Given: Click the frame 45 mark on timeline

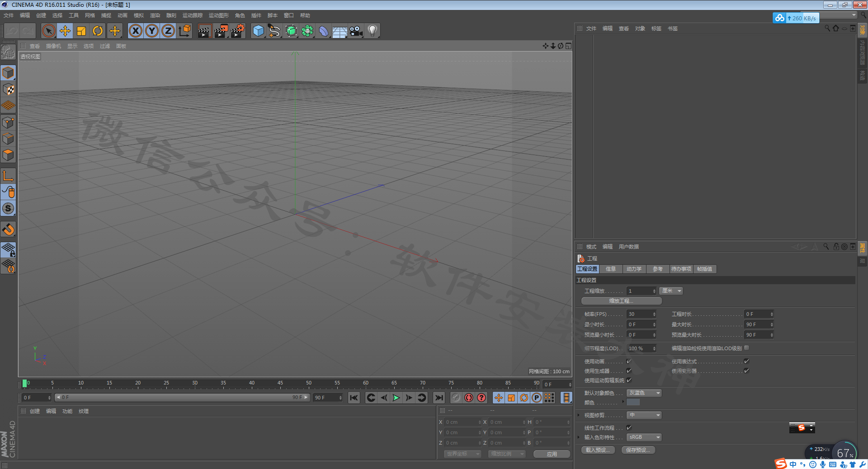Looking at the screenshot, I should 280,383.
